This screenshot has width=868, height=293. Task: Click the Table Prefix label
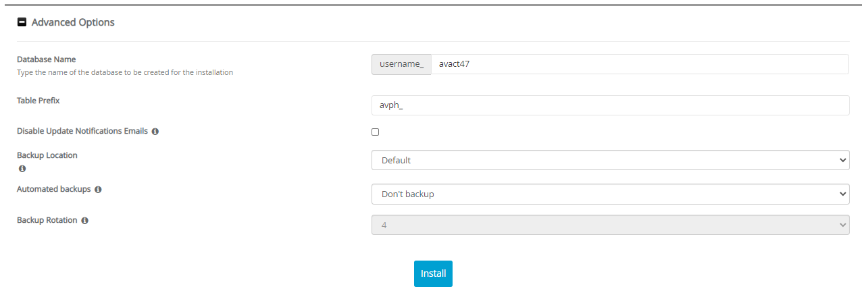click(39, 101)
